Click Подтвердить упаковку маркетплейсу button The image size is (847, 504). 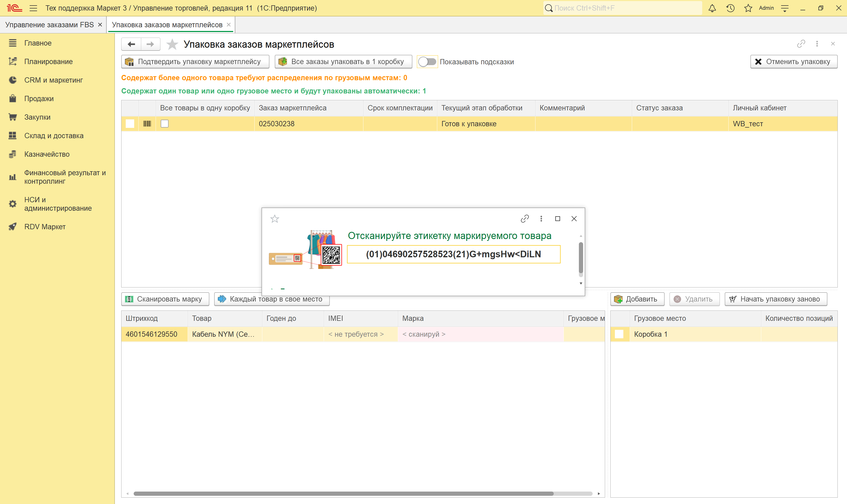pyautogui.click(x=195, y=62)
